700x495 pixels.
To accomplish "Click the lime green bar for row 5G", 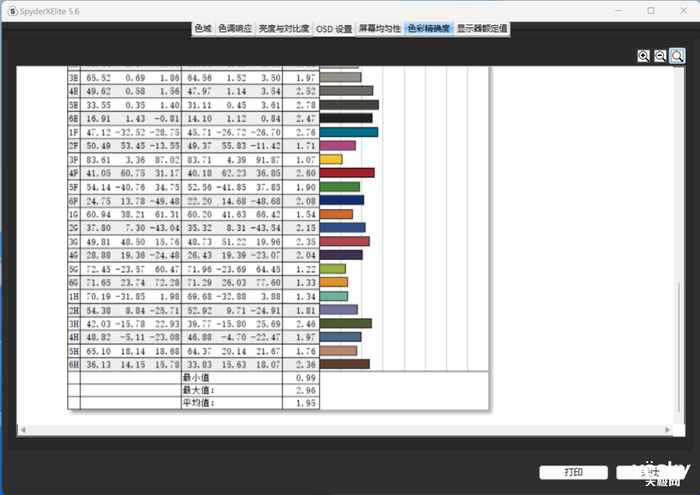I will click(333, 269).
